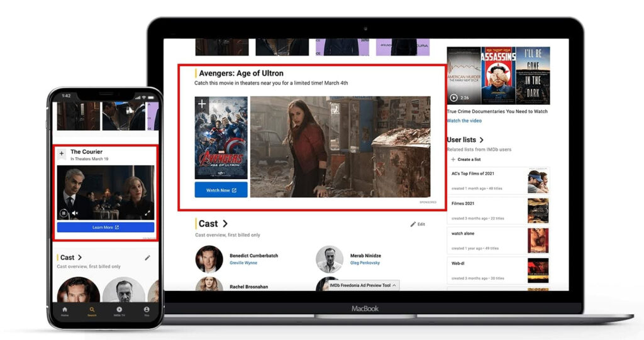This screenshot has width=644, height=340.
Task: Expand the User lists chevron
Action: coord(481,140)
